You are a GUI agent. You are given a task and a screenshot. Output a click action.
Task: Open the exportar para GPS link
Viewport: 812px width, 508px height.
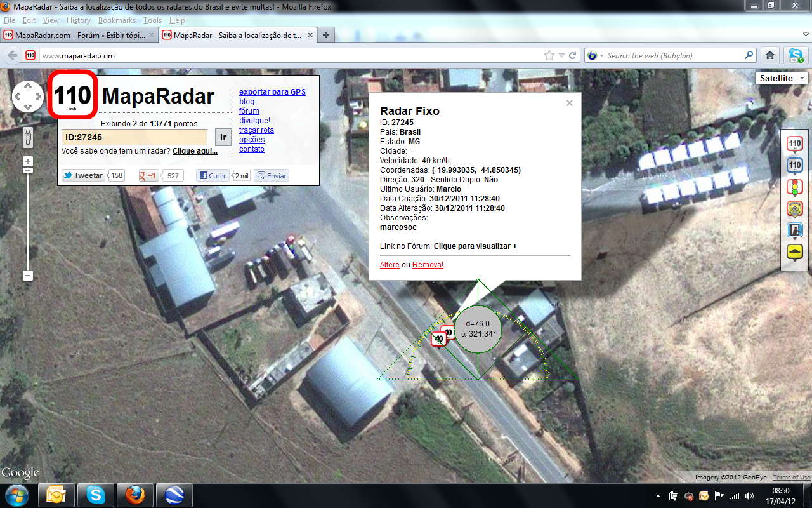coord(272,92)
